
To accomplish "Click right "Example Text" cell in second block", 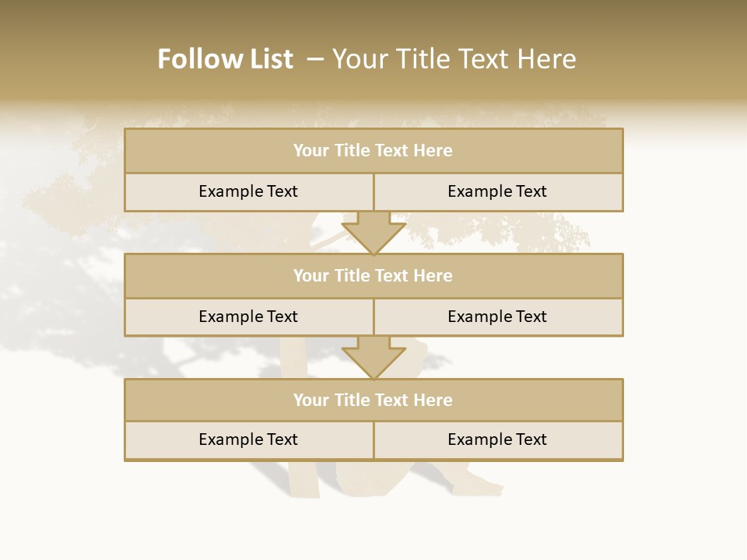I will pyautogui.click(x=497, y=317).
